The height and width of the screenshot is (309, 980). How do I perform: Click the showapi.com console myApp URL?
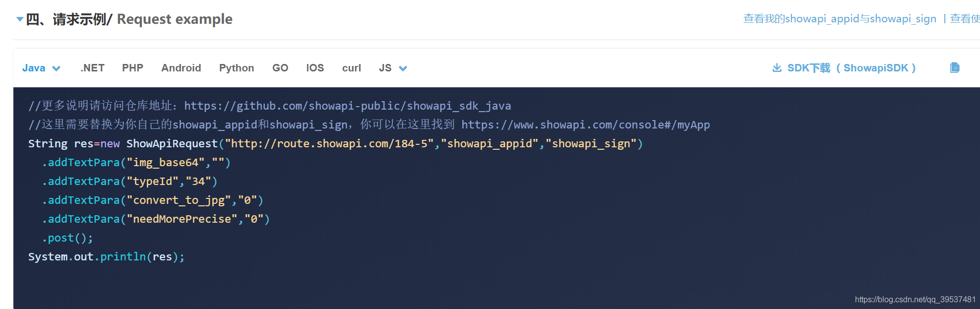(585, 124)
